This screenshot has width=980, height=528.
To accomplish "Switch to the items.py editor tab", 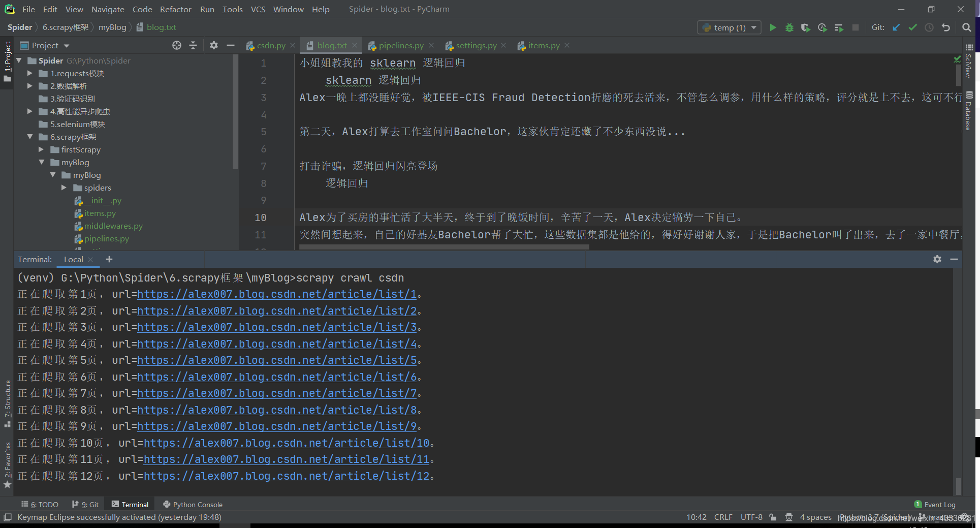I will click(x=544, y=45).
